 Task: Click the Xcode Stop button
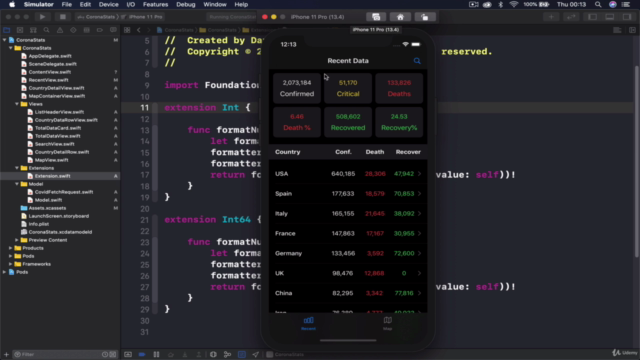tap(62, 17)
